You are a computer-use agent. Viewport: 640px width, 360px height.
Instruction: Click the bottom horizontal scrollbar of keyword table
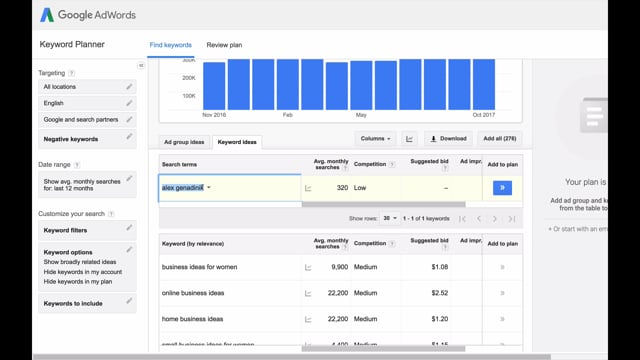pos(383,349)
